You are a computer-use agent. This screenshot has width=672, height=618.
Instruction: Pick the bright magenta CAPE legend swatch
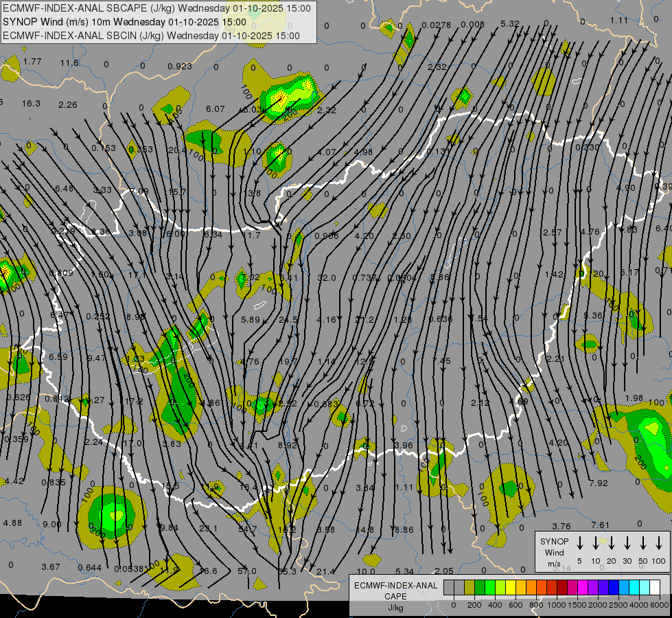[583, 587]
